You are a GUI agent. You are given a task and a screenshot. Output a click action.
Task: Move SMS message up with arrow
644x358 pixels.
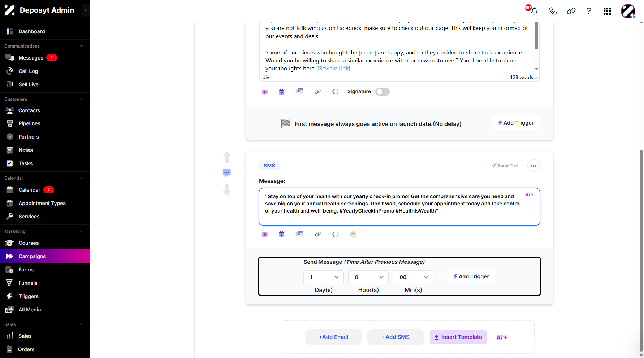[x=227, y=158]
